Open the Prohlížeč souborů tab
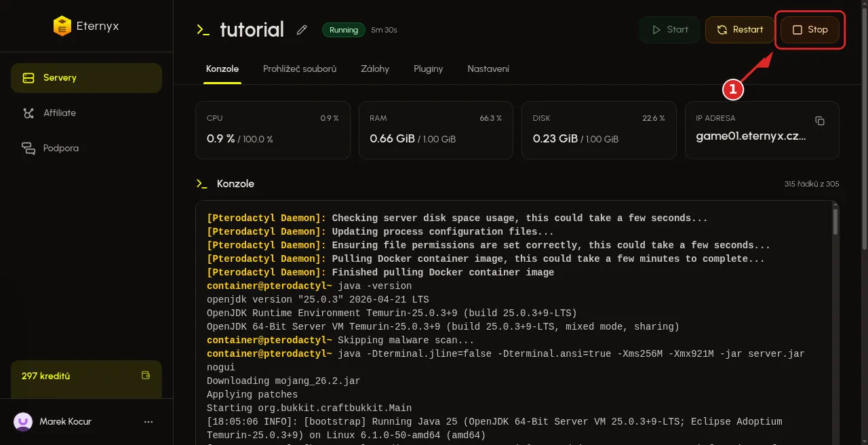Viewport: 868px width, 445px height. (x=300, y=69)
